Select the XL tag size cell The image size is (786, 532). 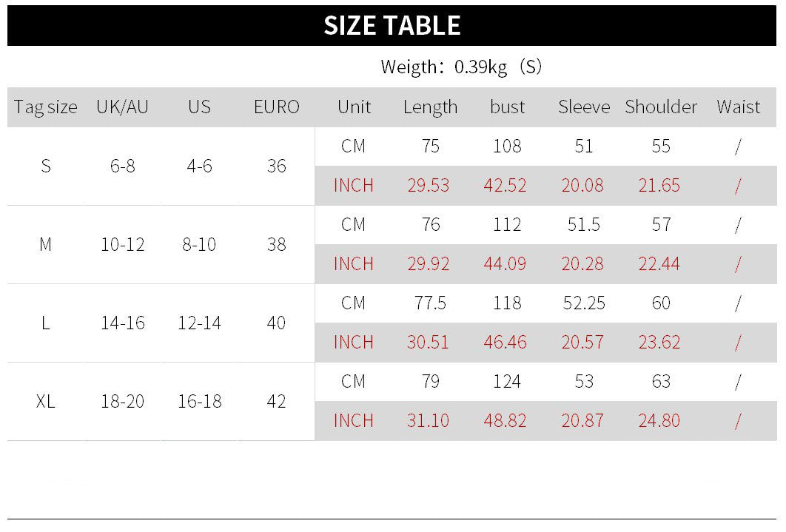click(46, 401)
